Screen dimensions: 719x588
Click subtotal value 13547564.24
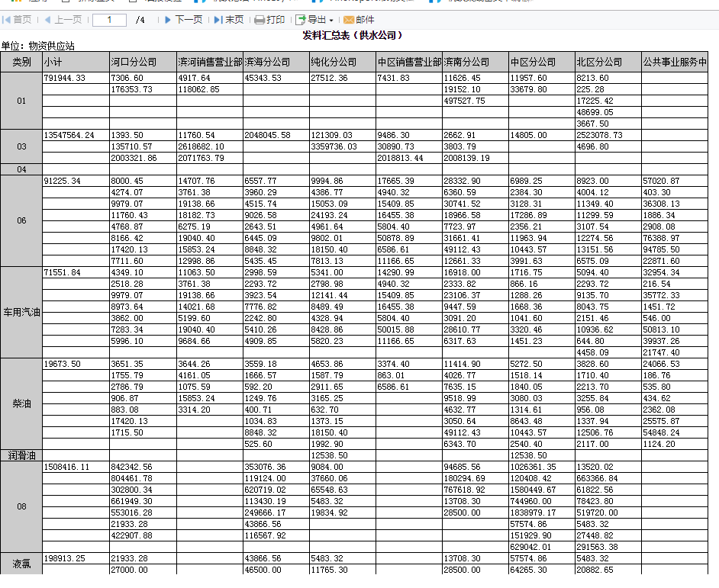point(69,135)
